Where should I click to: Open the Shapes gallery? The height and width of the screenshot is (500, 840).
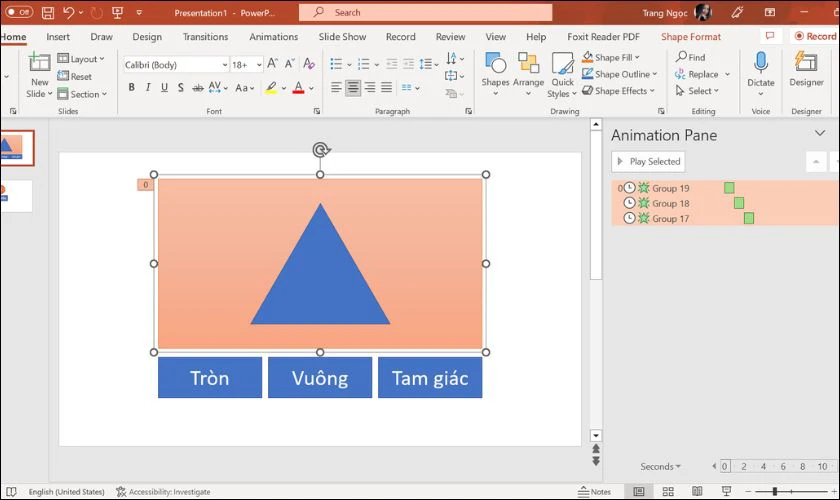495,74
